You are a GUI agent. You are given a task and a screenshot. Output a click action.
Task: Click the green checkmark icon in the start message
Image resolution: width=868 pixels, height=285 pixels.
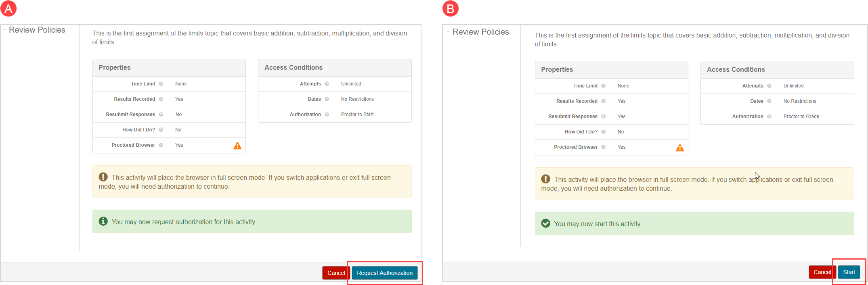point(546,223)
